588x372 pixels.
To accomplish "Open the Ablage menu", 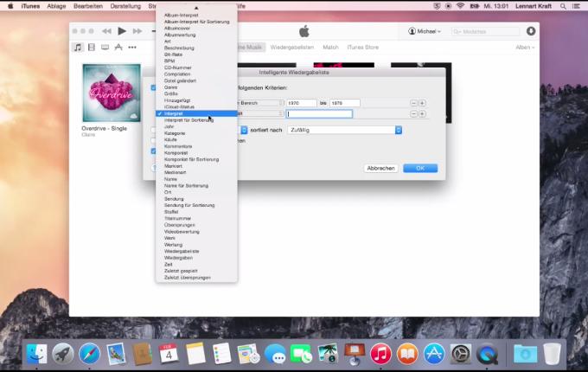I will coord(56,6).
